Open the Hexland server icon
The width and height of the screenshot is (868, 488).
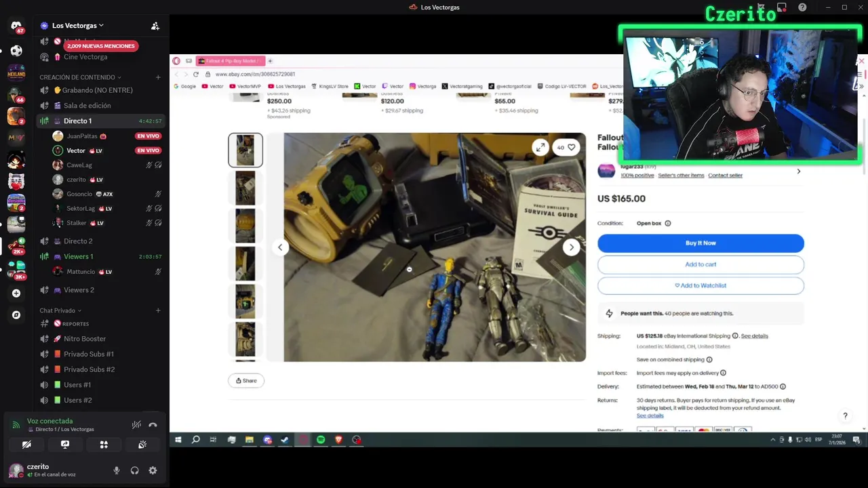[16, 73]
